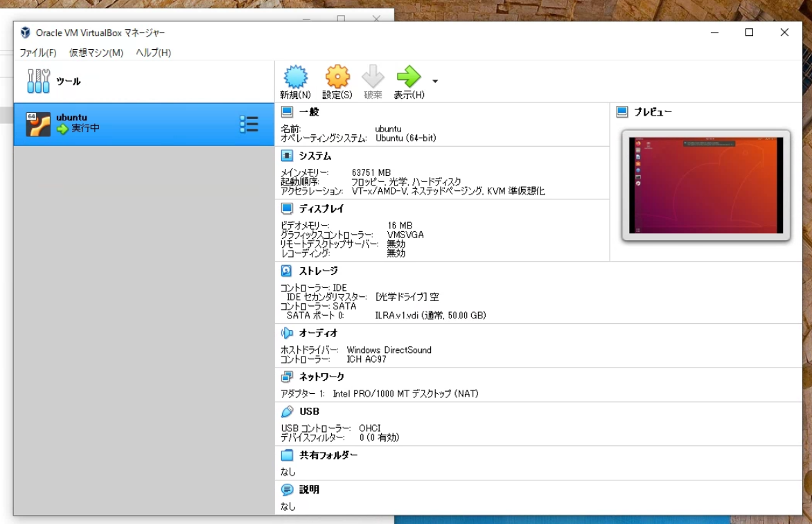Viewport: 812px width, 524px height.
Task: Open the システム settings header link
Action: 315,156
